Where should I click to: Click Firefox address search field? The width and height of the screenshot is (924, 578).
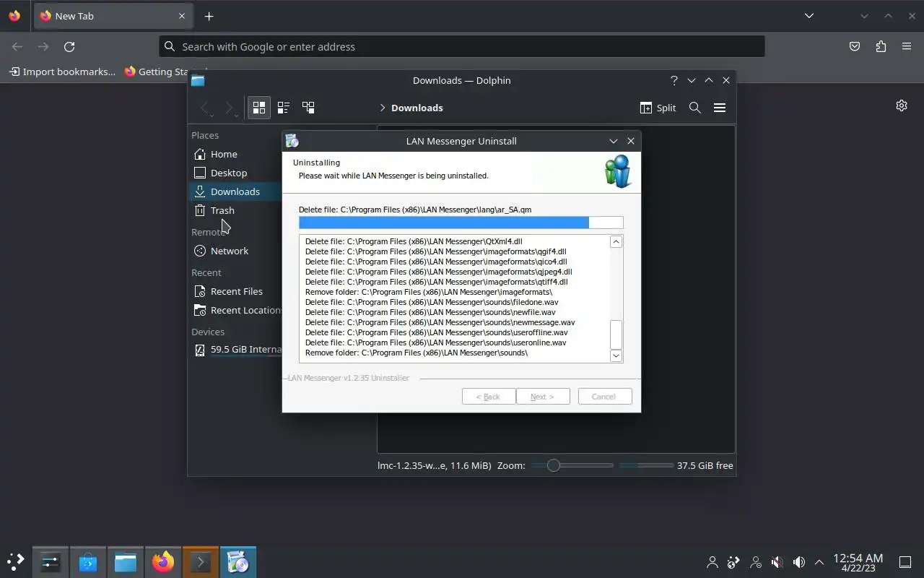(462, 46)
